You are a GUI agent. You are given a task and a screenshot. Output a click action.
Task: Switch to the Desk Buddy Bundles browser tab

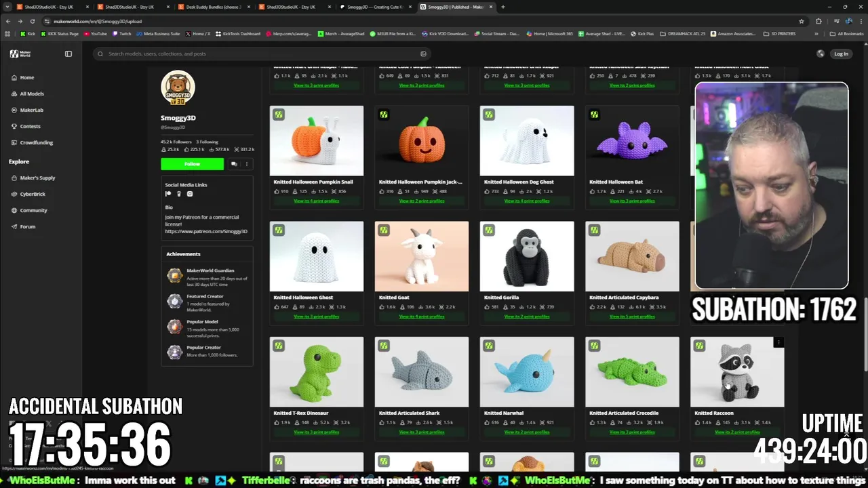(x=214, y=7)
